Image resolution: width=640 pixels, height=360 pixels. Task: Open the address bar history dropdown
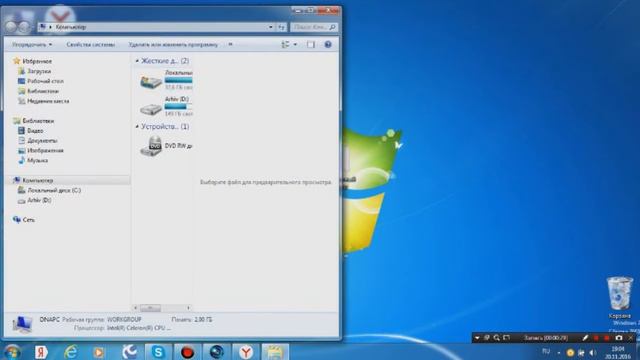[x=271, y=27]
